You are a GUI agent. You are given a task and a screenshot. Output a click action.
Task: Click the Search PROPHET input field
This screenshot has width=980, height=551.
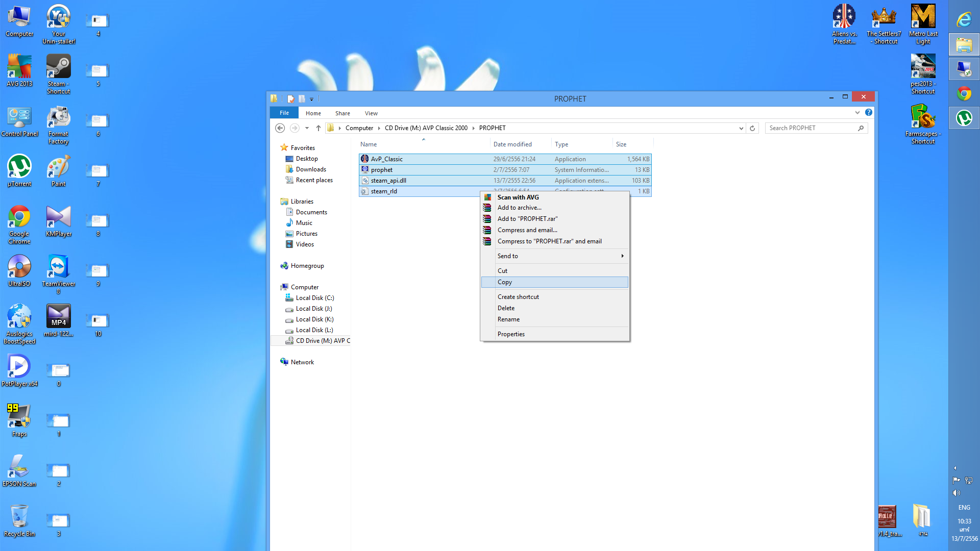point(811,128)
